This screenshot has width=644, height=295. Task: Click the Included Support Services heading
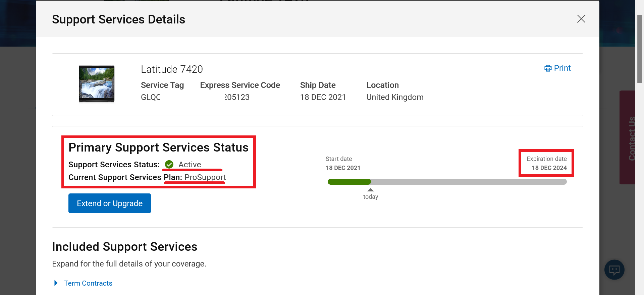(124, 247)
